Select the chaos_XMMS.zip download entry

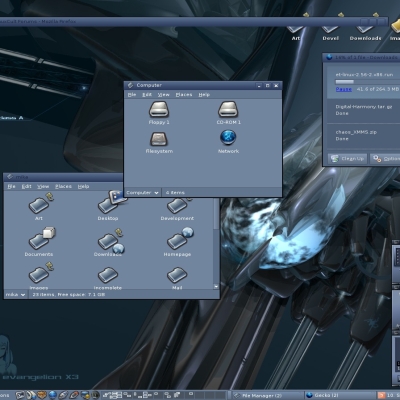364,135
